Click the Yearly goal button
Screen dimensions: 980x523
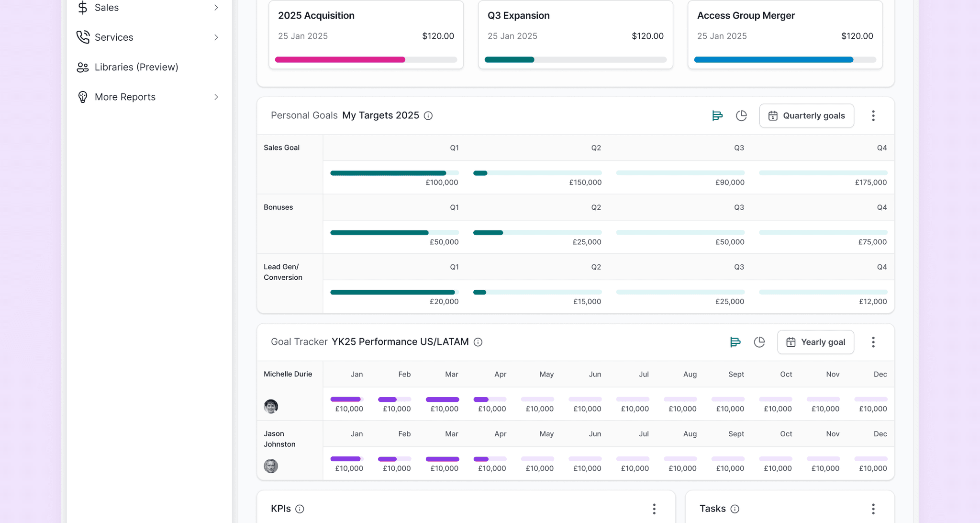(815, 342)
